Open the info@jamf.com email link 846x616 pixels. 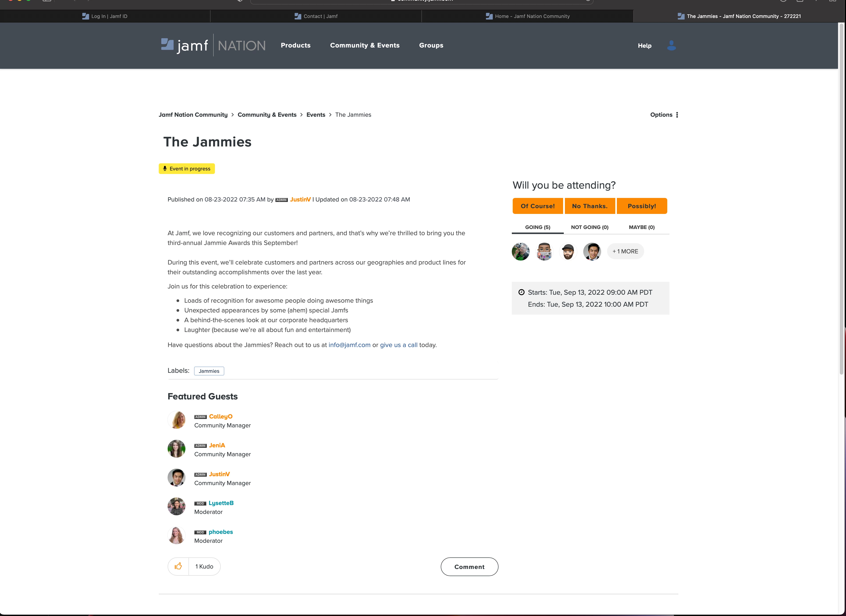349,345
